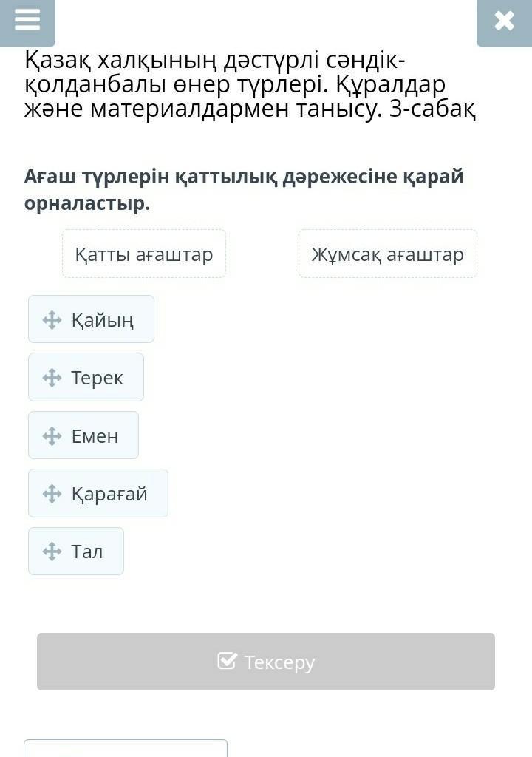
Task: Select the Қайың word label
Action: [102, 320]
